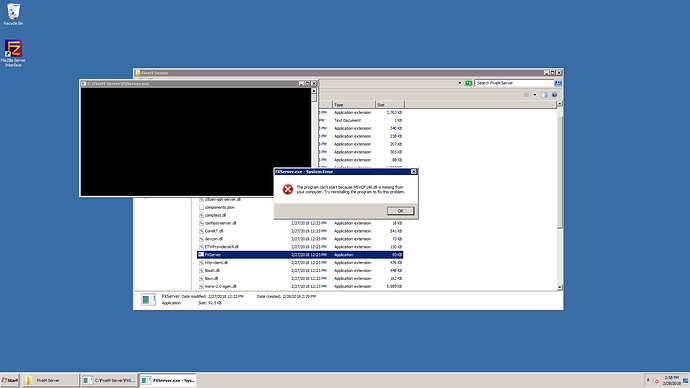Select the components.json file icon
This screenshot has height=388, width=690.
(x=201, y=207)
